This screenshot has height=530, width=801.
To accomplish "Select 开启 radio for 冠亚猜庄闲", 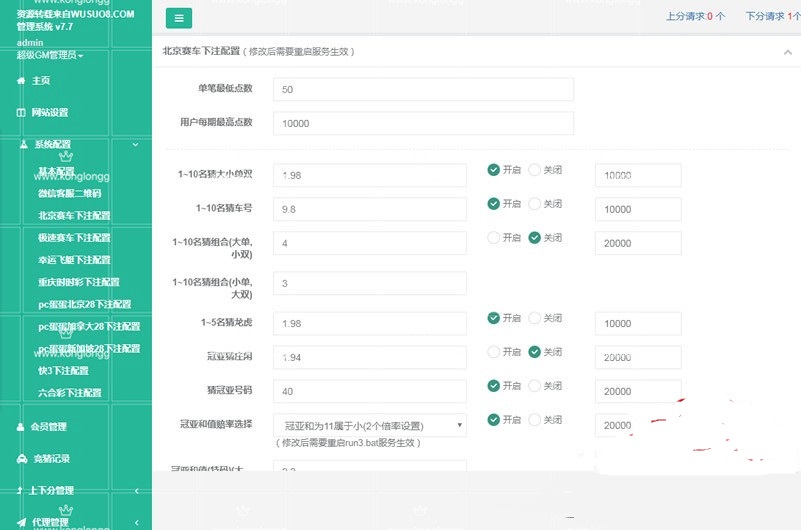I will tap(493, 352).
